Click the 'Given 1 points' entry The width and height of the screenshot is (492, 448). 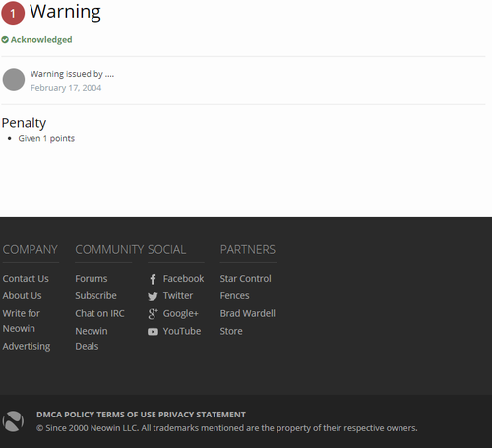(x=46, y=138)
